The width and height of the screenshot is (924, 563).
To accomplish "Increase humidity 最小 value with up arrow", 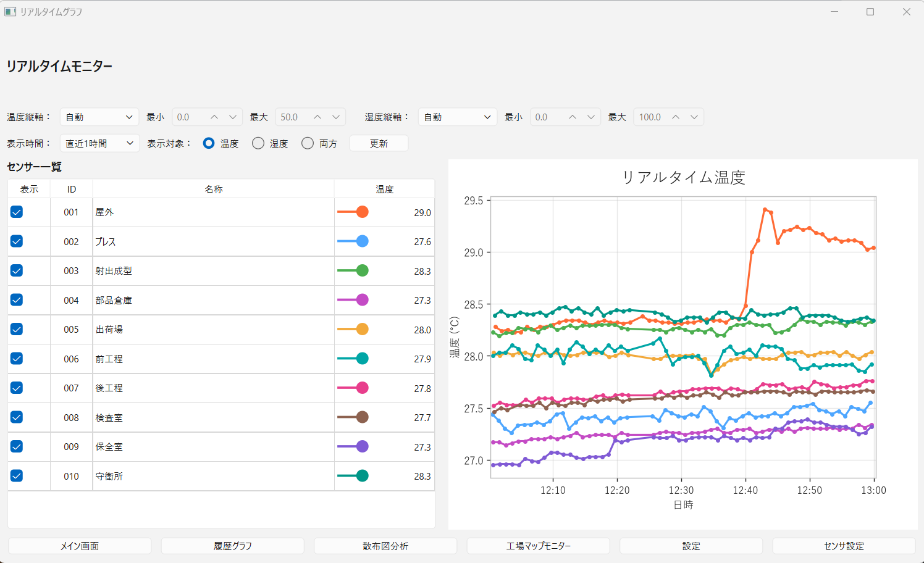I will click(x=573, y=117).
